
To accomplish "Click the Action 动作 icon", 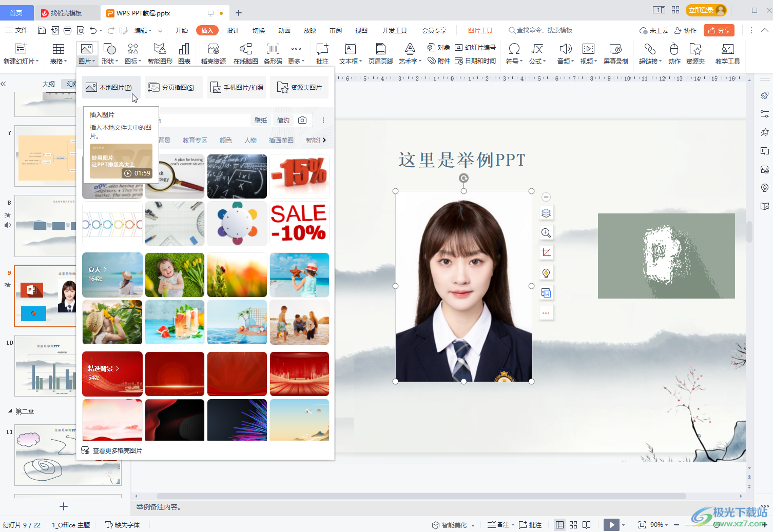I will (674, 49).
